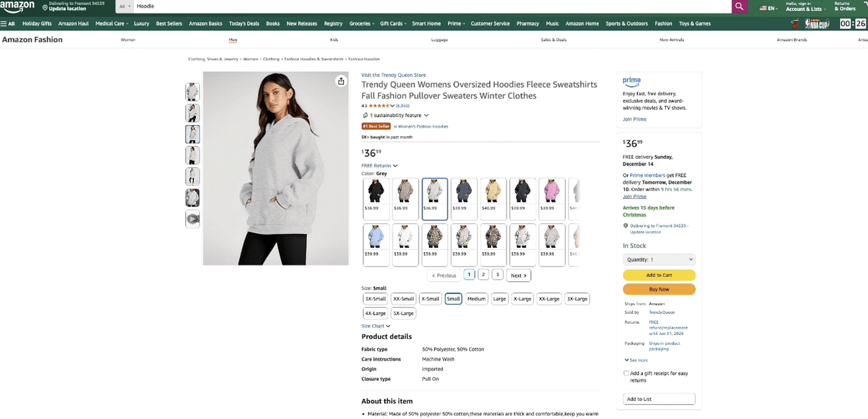Click the magnifying glass search icon
The width and height of the screenshot is (868, 419).
coord(739,6)
